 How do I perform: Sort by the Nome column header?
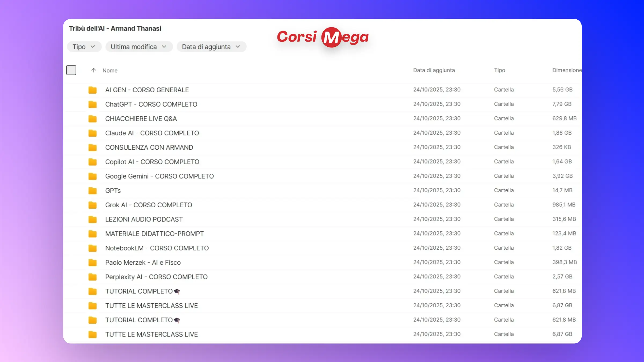(x=110, y=71)
